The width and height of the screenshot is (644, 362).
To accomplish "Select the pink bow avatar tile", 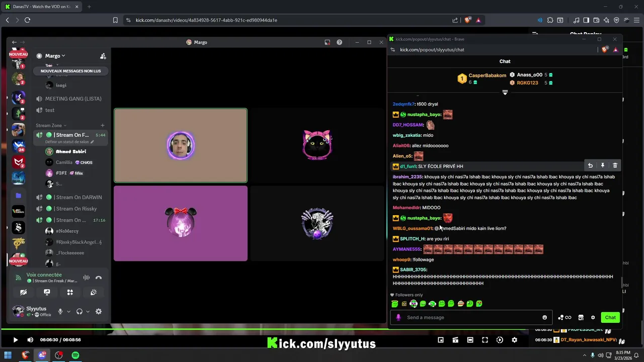I will click(x=181, y=223).
